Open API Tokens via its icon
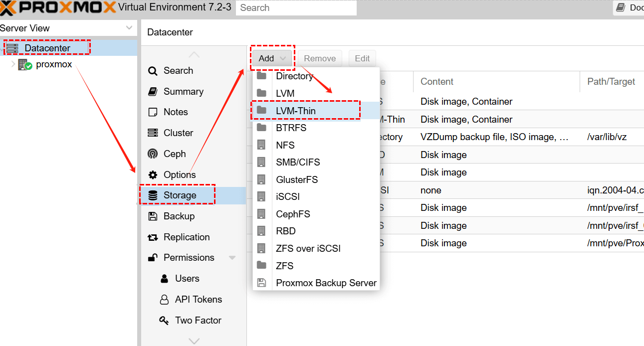The height and width of the screenshot is (346, 644). tap(165, 299)
